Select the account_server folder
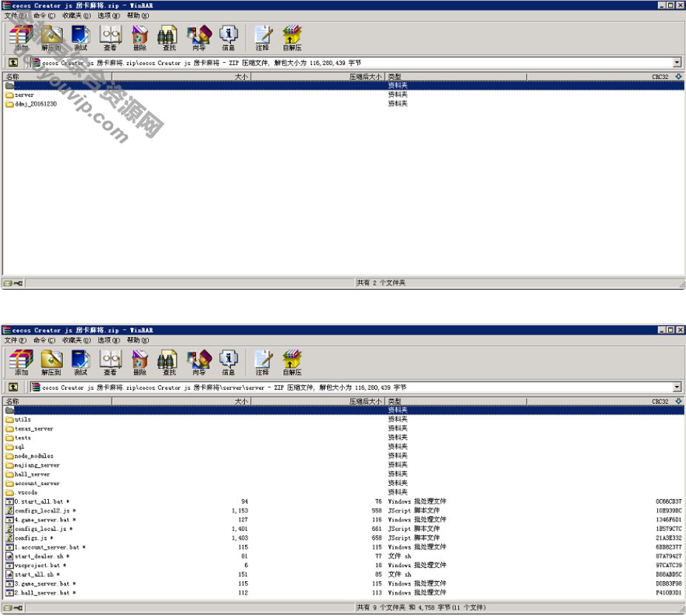 pos(33,484)
